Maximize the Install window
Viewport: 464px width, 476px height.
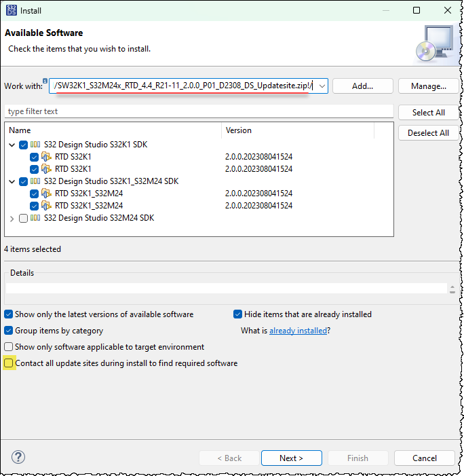pos(417,10)
